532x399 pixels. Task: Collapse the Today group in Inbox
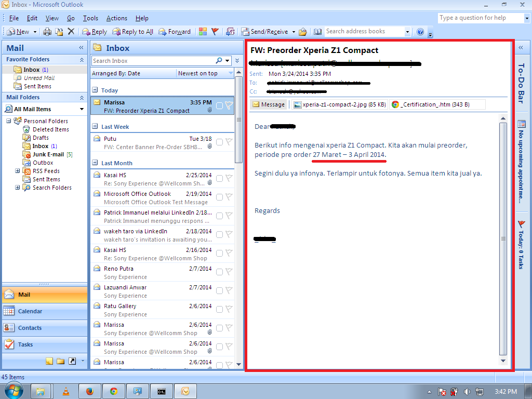pyautogui.click(x=96, y=90)
